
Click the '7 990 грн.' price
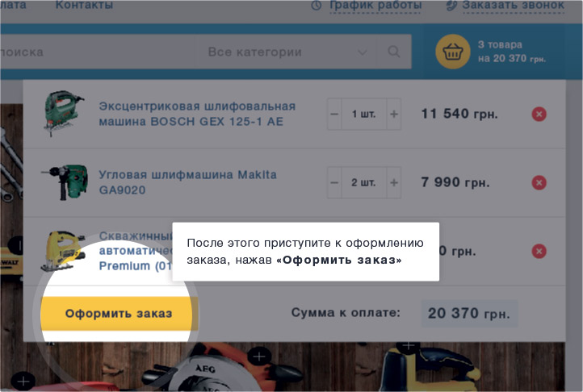[x=455, y=182]
